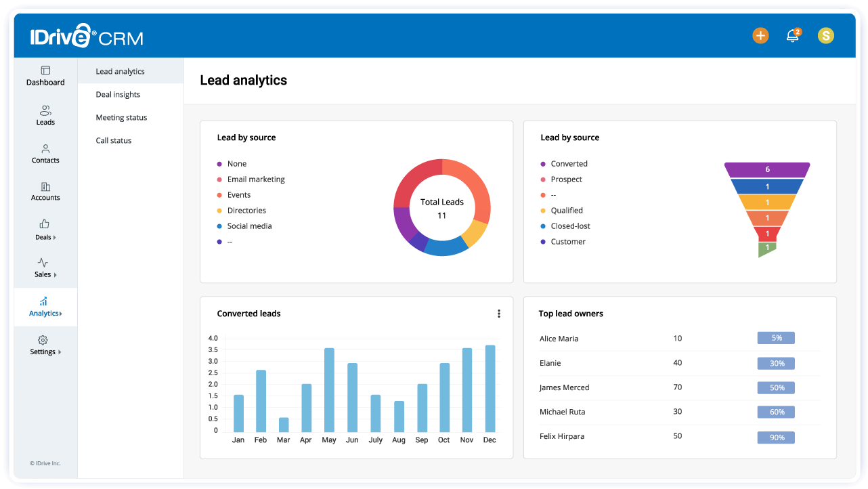Click the Directories legend entry
This screenshot has width=868, height=489.
tap(241, 211)
